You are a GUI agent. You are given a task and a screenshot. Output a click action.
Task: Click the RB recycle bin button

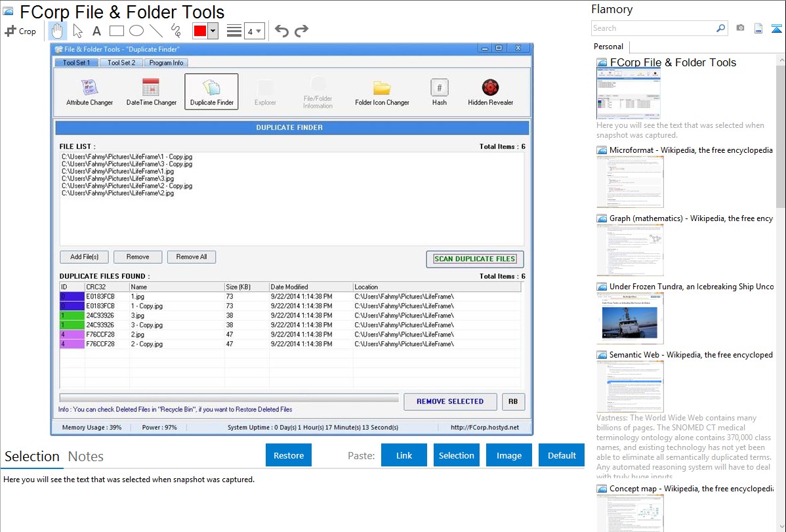click(x=513, y=401)
